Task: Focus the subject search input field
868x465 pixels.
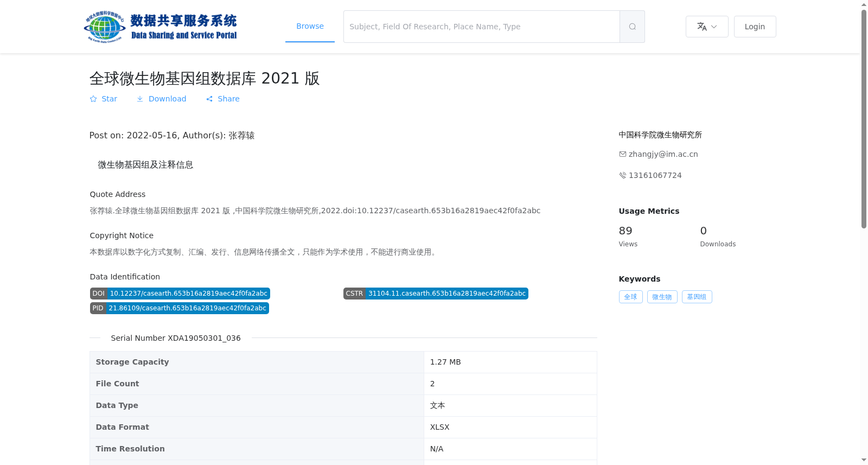Action: tap(482, 27)
